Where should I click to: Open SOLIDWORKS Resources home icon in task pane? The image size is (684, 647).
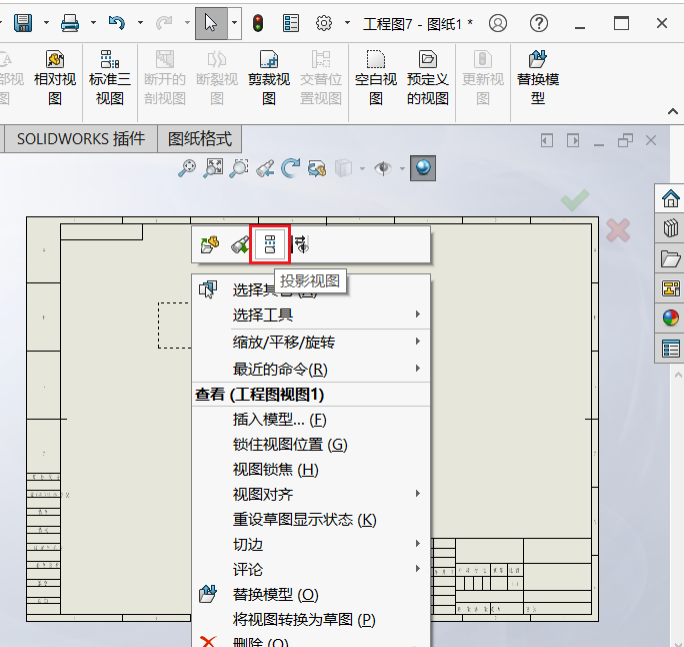click(670, 199)
